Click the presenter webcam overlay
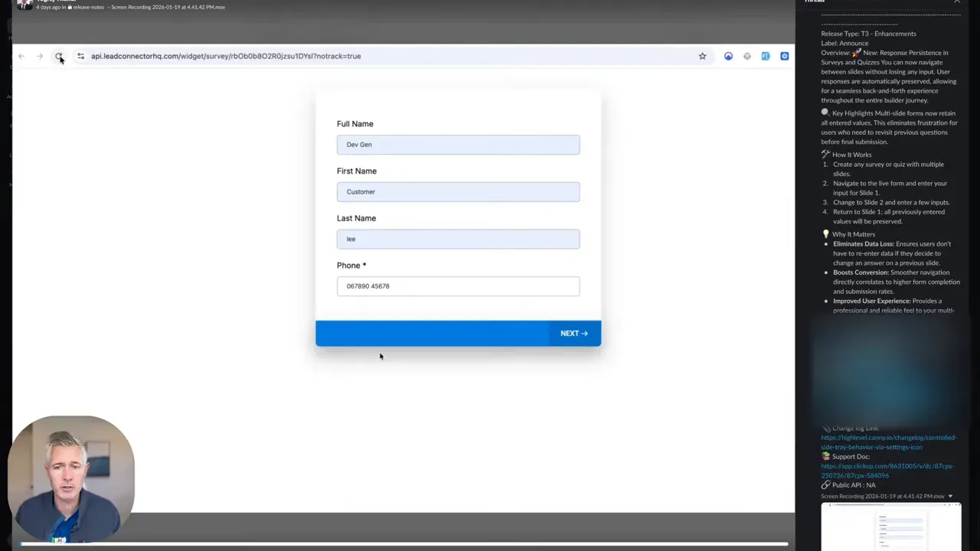 (x=71, y=474)
